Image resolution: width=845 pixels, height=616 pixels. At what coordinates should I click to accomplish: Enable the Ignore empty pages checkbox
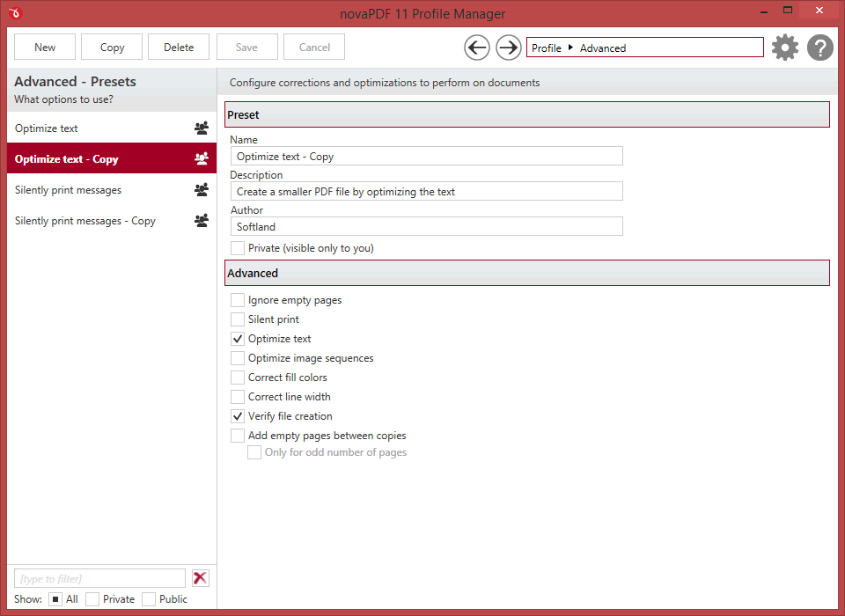(x=238, y=300)
